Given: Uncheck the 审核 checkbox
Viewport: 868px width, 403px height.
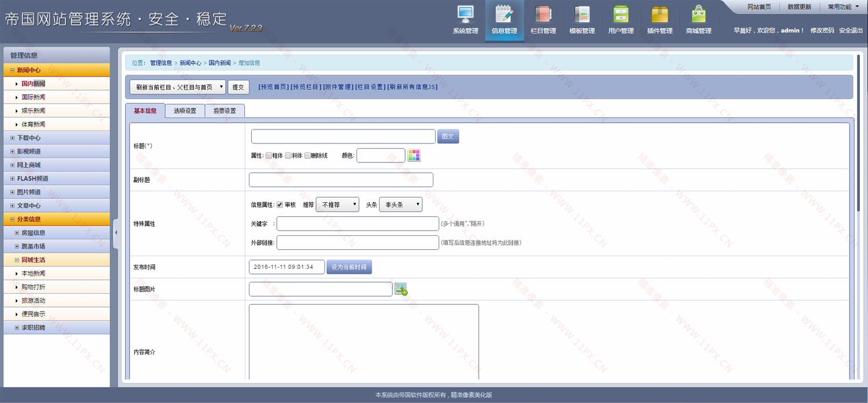Looking at the screenshot, I should pyautogui.click(x=280, y=205).
